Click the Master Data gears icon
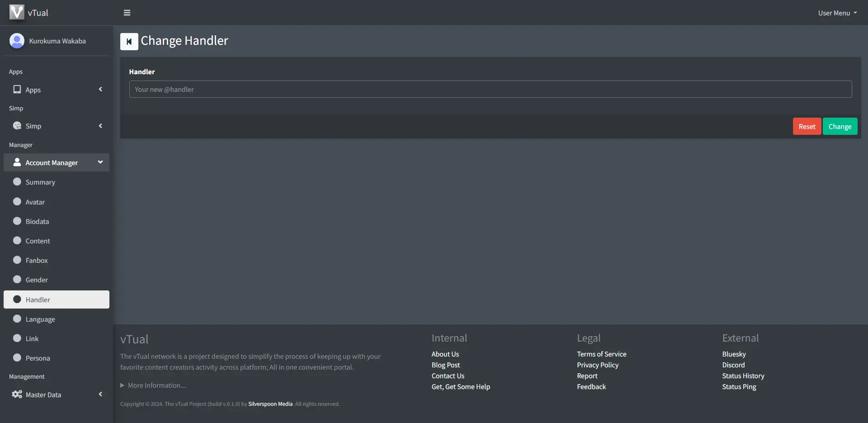 click(17, 394)
